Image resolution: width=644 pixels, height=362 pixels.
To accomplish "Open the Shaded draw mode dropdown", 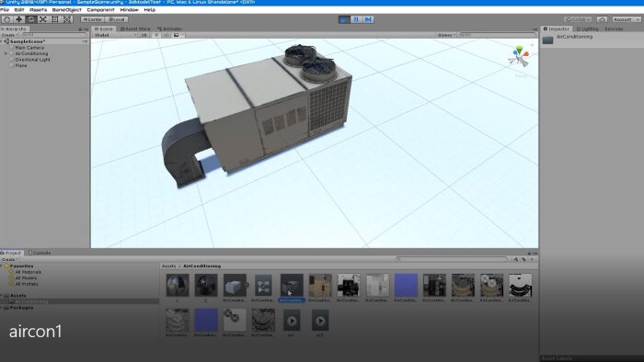I will [115, 35].
